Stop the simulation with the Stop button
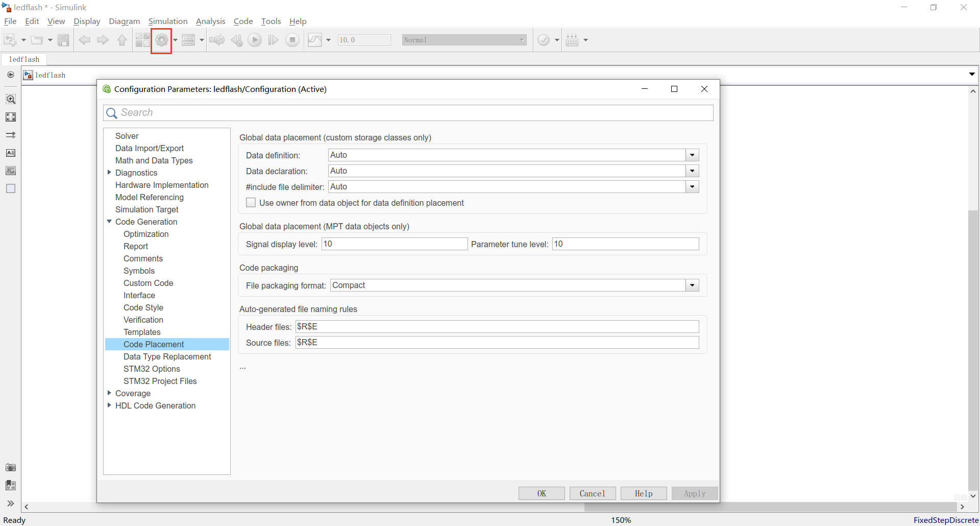This screenshot has width=980, height=526. point(292,40)
